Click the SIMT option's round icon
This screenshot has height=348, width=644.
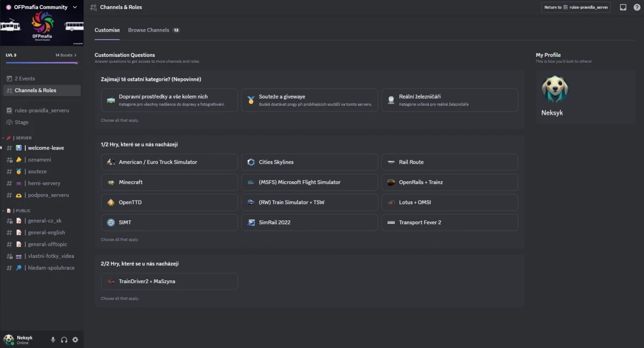point(111,223)
